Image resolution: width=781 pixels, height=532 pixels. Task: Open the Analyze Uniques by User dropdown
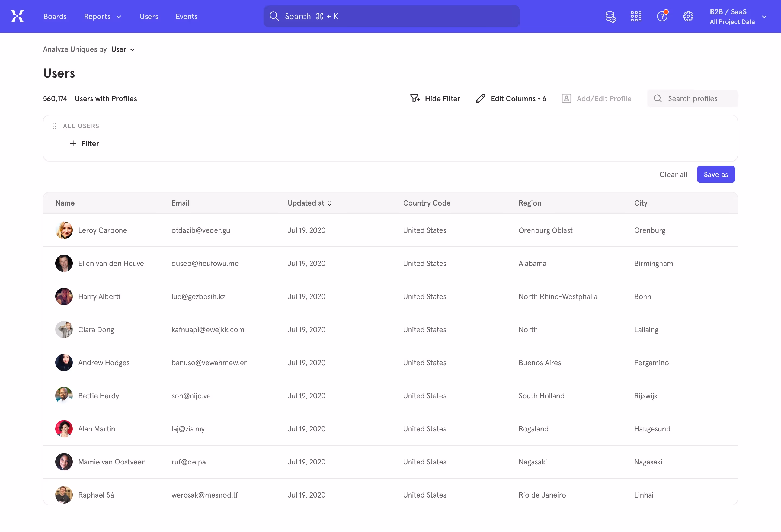(122, 49)
